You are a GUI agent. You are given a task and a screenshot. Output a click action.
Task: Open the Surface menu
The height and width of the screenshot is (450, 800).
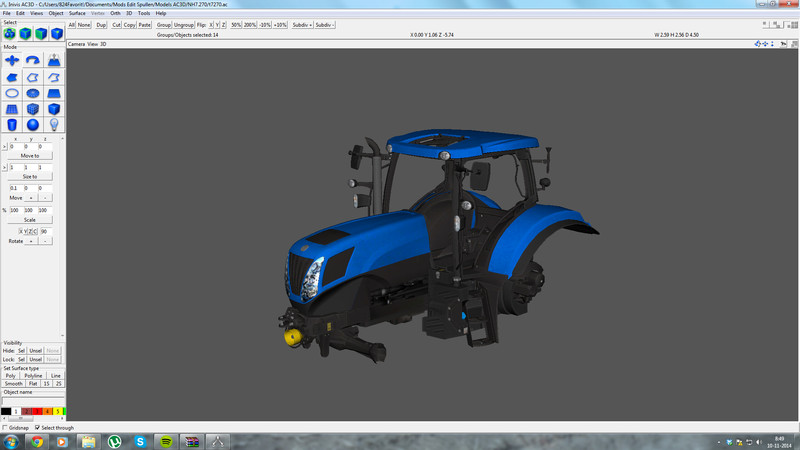click(x=77, y=13)
